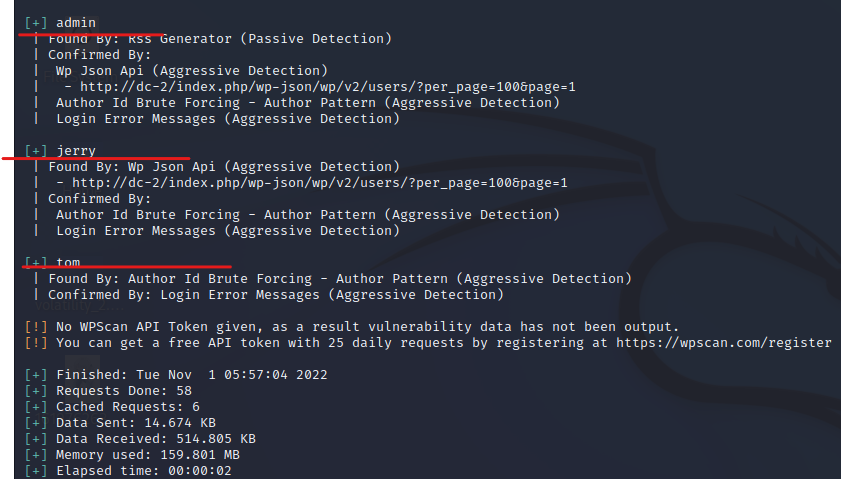Click the 'Data Received: 514.805 KB' line
This screenshot has height=479, width=841.
pos(156,438)
